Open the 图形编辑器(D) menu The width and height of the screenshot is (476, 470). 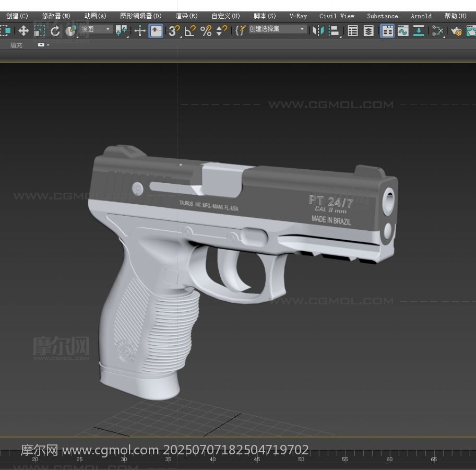(141, 16)
